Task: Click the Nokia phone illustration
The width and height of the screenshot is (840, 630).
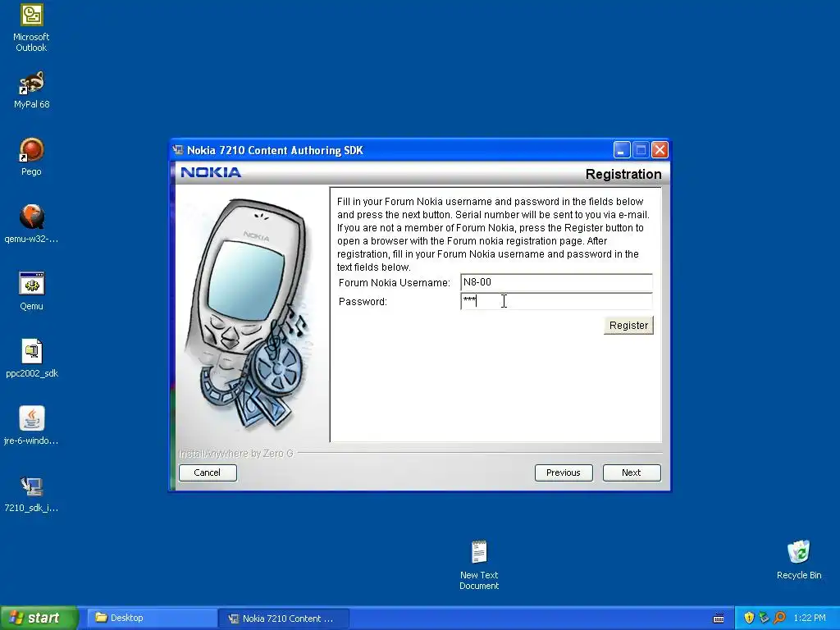Action: pos(249,314)
